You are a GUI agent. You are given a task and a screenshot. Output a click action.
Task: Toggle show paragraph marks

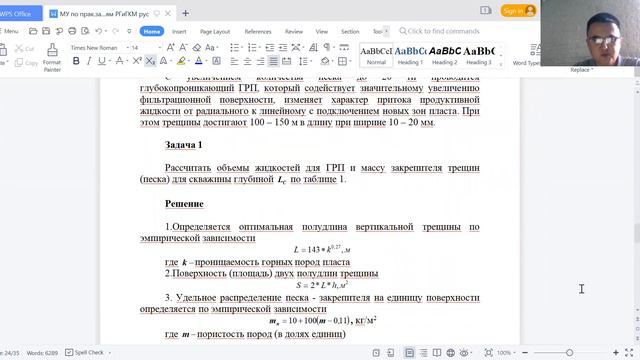point(327,48)
